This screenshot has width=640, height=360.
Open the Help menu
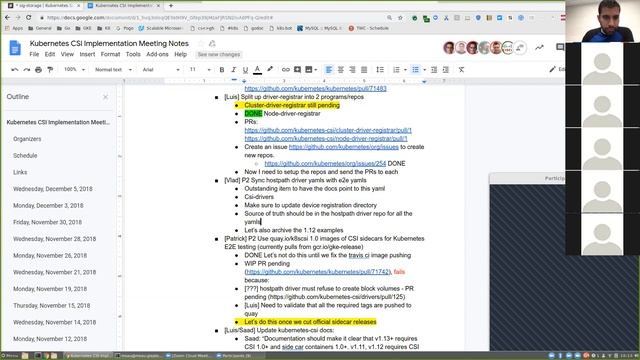click(180, 54)
